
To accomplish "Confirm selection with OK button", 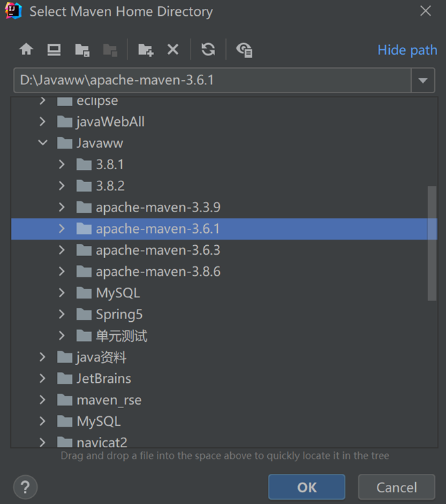I will pyautogui.click(x=307, y=487).
